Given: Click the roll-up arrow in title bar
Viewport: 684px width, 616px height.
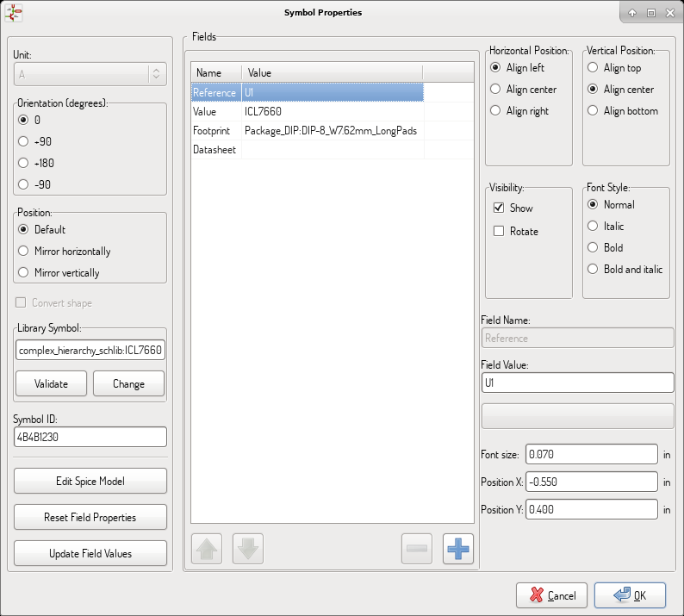Looking at the screenshot, I should pyautogui.click(x=631, y=13).
